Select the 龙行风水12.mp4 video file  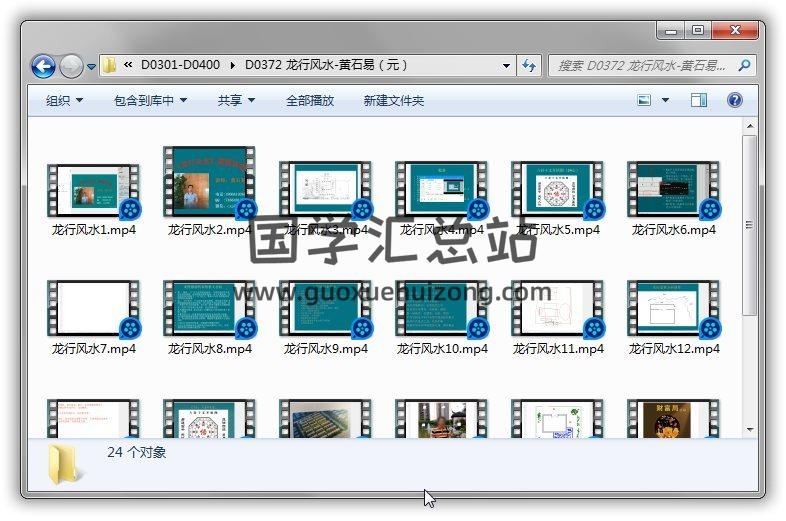(x=673, y=311)
